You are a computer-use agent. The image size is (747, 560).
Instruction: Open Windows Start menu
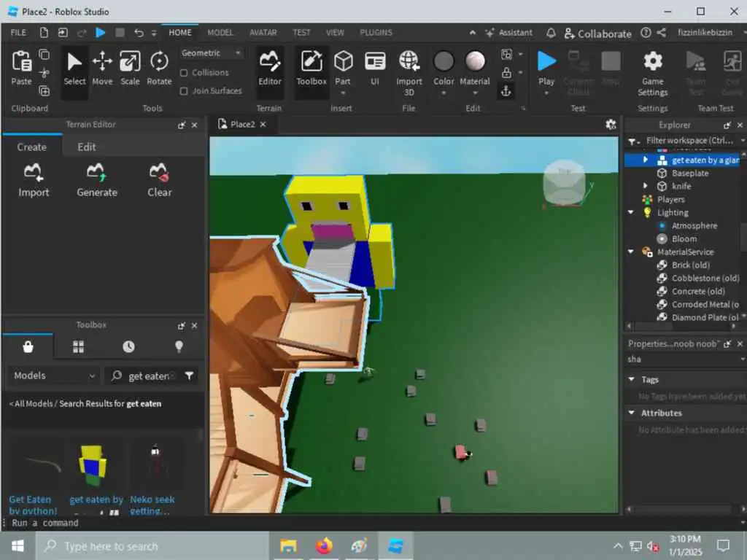tap(18, 545)
